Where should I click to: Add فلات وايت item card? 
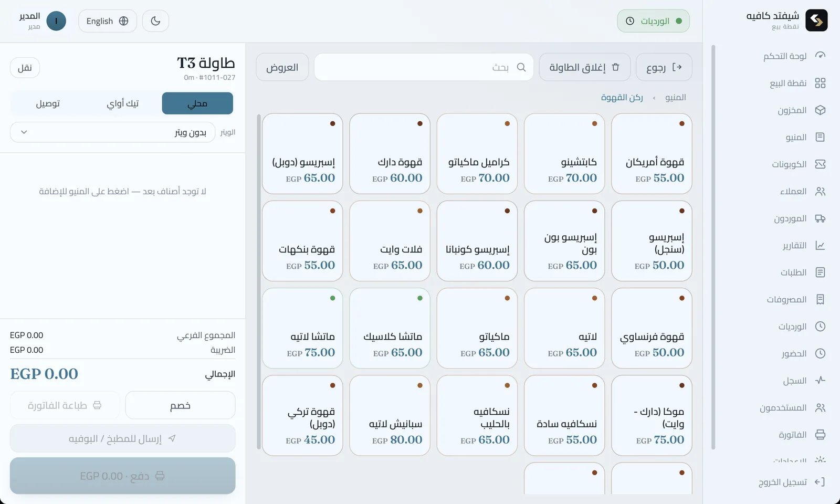[x=390, y=241]
